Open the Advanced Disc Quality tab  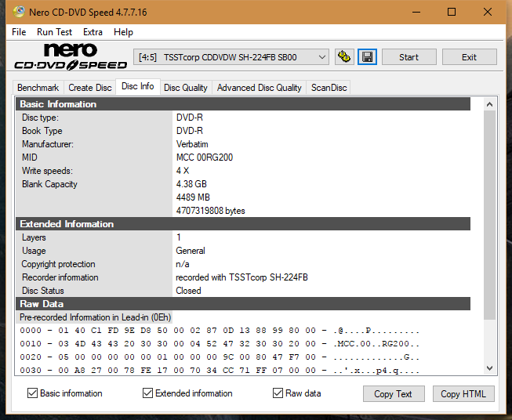pos(260,88)
